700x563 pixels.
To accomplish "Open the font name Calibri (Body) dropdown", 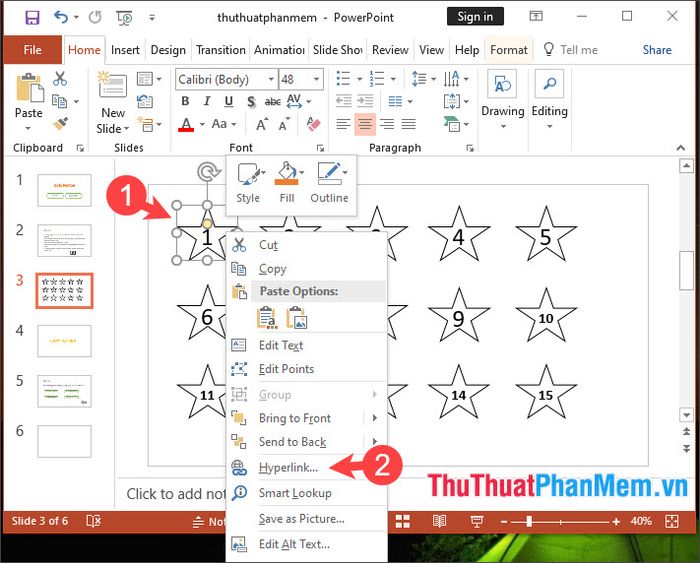I will coord(271,79).
